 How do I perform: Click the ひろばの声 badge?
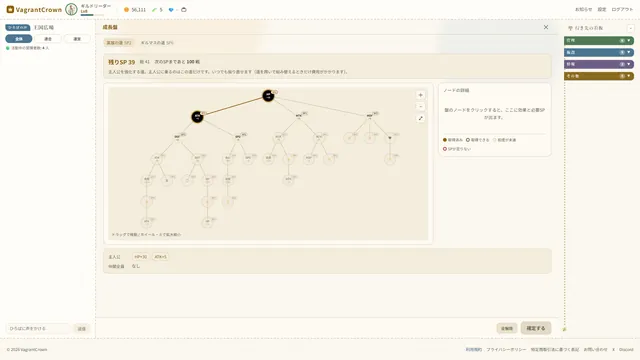click(18, 27)
